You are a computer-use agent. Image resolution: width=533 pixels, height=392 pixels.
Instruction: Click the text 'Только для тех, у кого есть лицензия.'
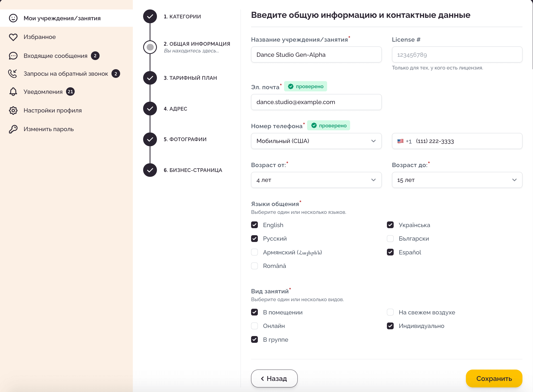[x=437, y=68]
